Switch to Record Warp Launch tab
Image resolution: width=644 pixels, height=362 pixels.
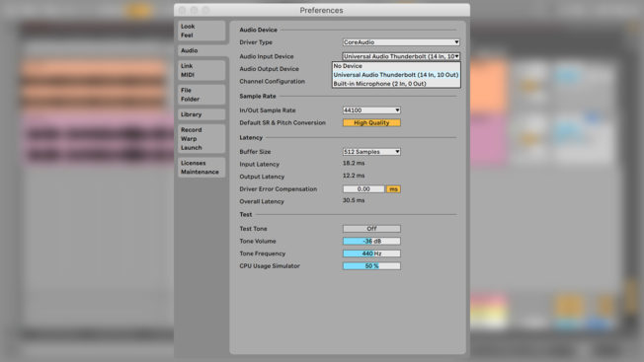click(x=201, y=138)
